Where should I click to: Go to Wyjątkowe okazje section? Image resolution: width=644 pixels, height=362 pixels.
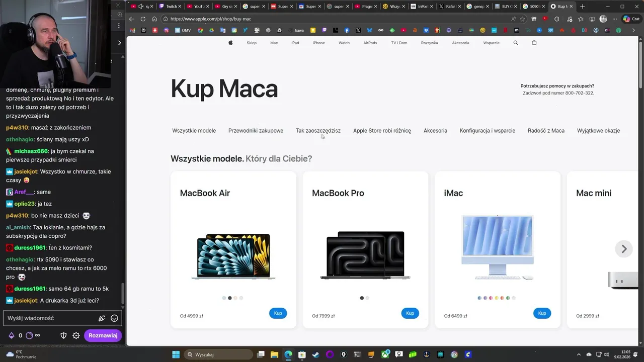coord(599,131)
